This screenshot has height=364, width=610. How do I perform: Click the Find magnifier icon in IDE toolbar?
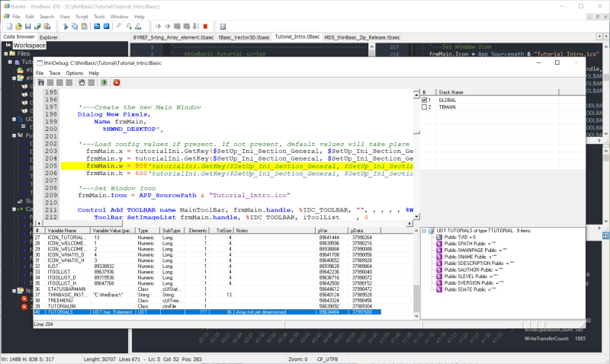coord(119,27)
